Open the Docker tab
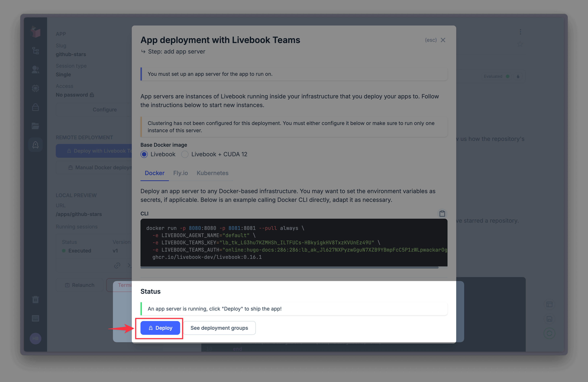The width and height of the screenshot is (588, 382). (154, 173)
